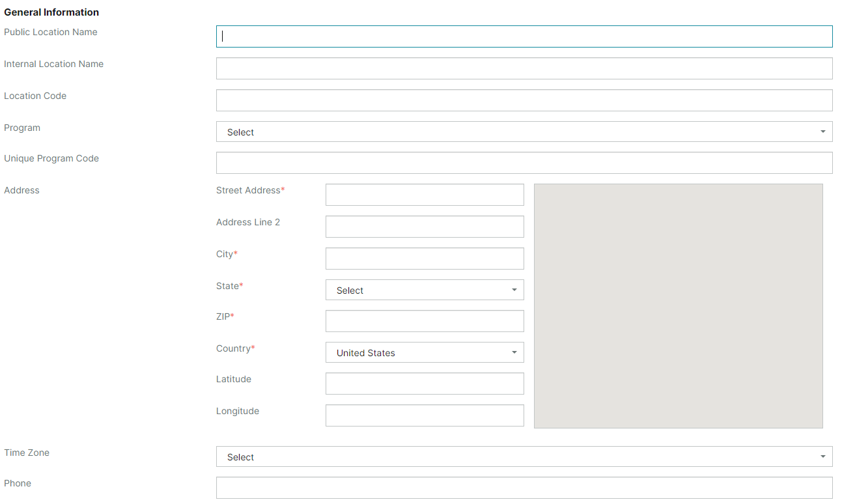Viewport: 842px width, 504px height.
Task: Click the Phone field label
Action: click(x=18, y=483)
